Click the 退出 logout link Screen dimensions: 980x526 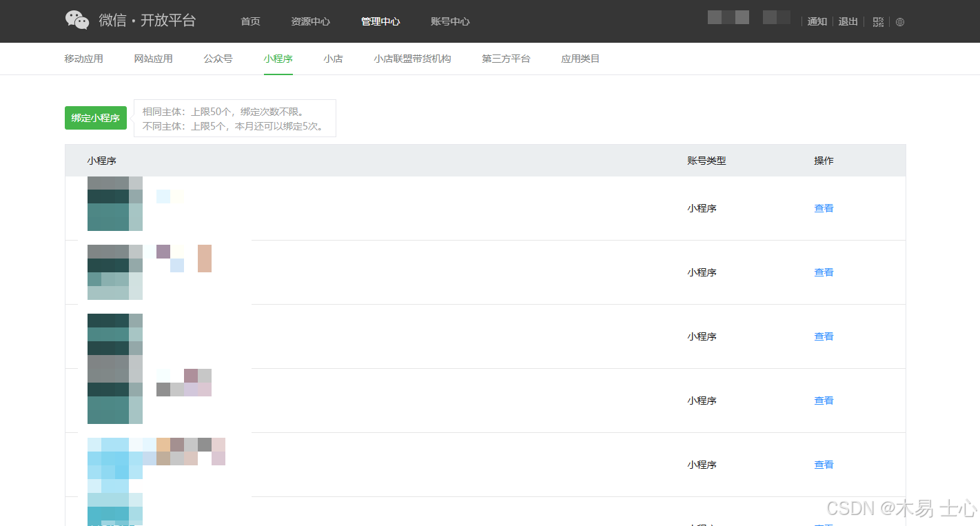[848, 21]
